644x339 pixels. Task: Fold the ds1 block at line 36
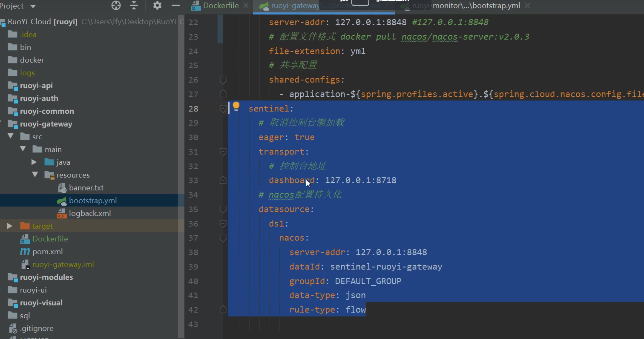[223, 224]
